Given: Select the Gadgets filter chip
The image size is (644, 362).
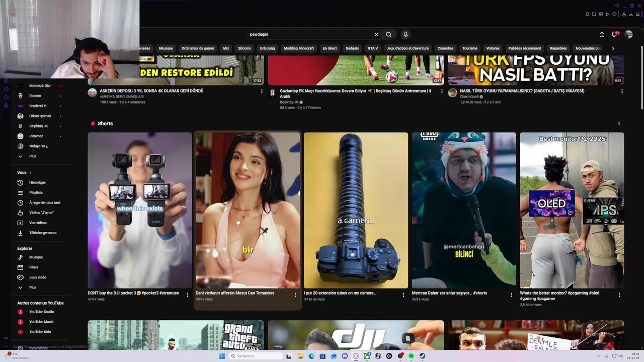Looking at the screenshot, I should click(x=352, y=48).
